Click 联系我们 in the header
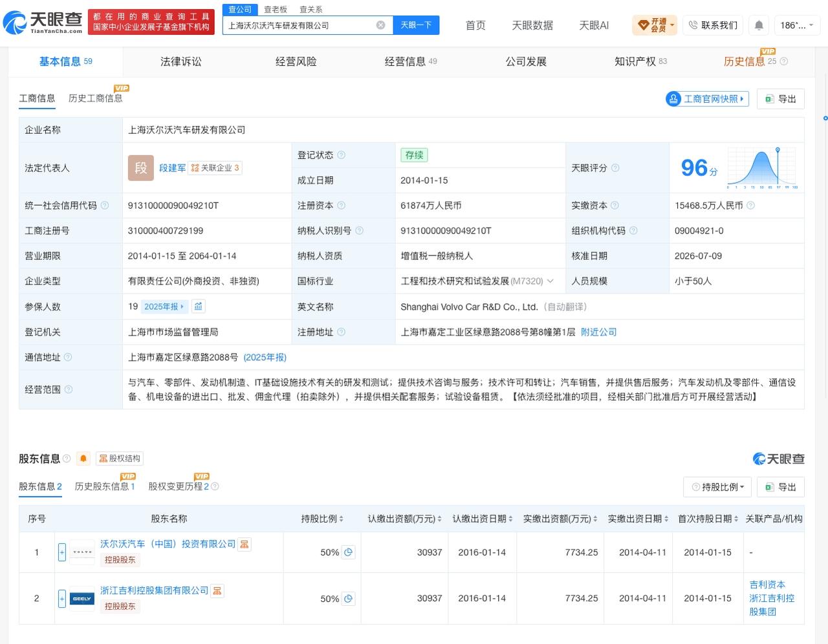 pos(713,25)
